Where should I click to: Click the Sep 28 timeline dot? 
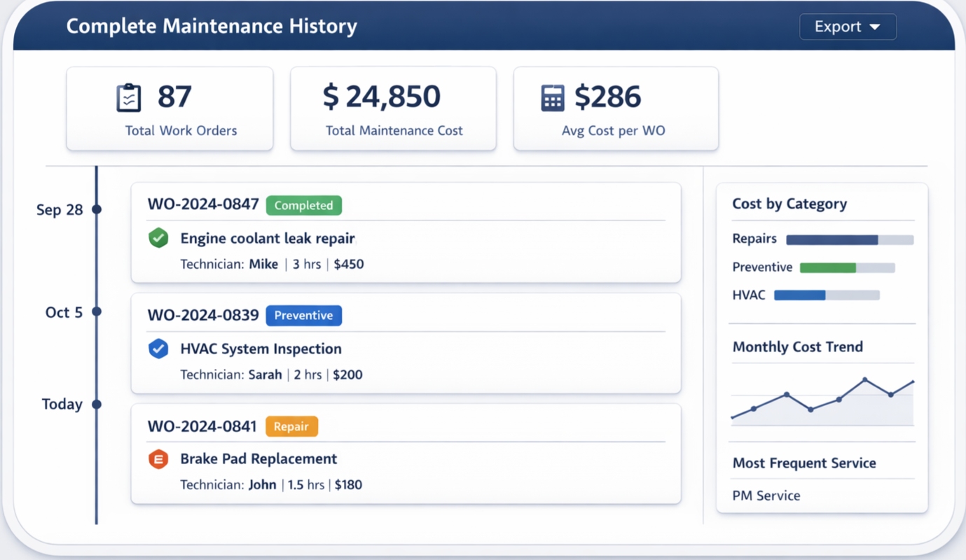(x=97, y=209)
